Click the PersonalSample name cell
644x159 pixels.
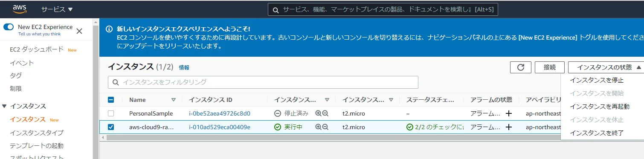(151, 113)
